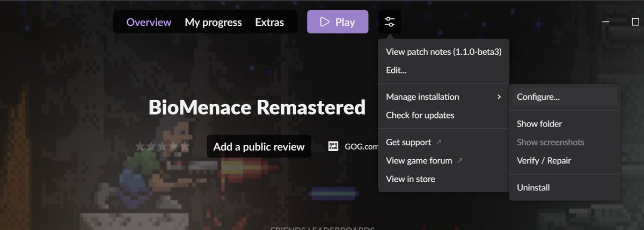The height and width of the screenshot is (230, 644).
Task: Click the purple Play button
Action: pos(338,22)
